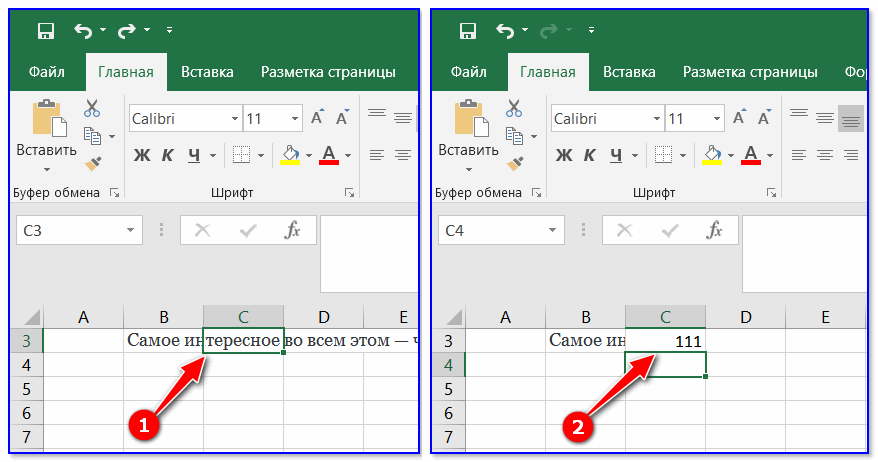Screen dimensions: 878x462
Task: Undo last action in right window
Action: click(x=505, y=30)
